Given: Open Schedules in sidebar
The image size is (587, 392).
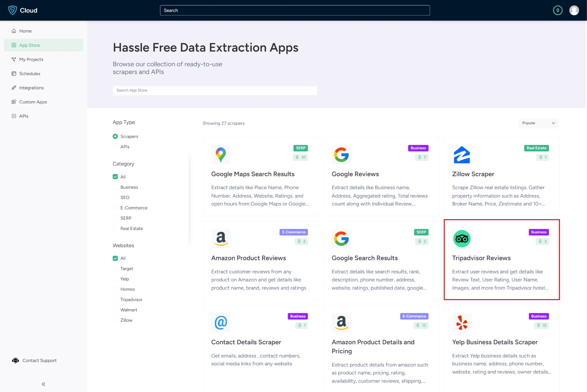Looking at the screenshot, I should click(x=44, y=73).
